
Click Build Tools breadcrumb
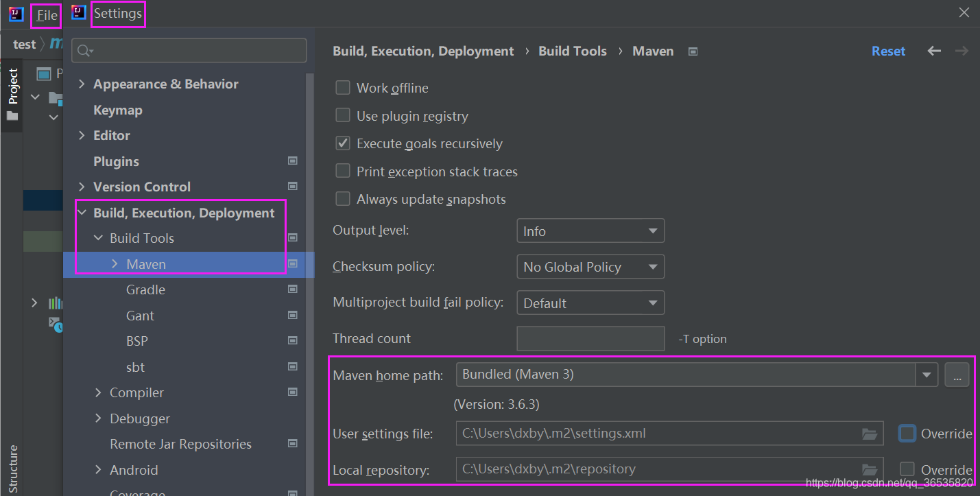tap(573, 51)
